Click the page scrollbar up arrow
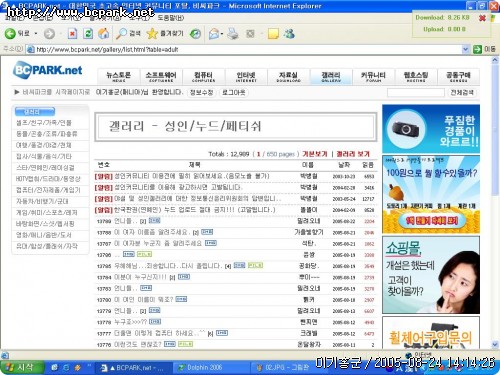Image resolution: width=500 pixels, height=375 pixels. click(495, 60)
